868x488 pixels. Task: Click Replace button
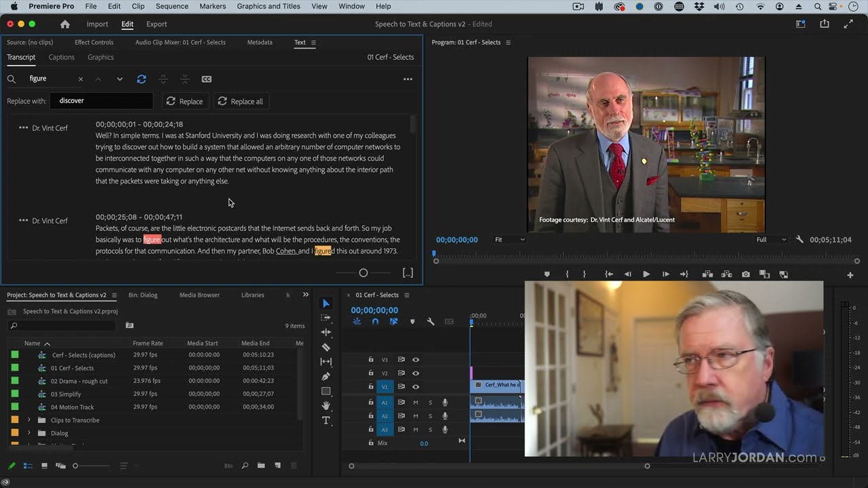pyautogui.click(x=185, y=101)
